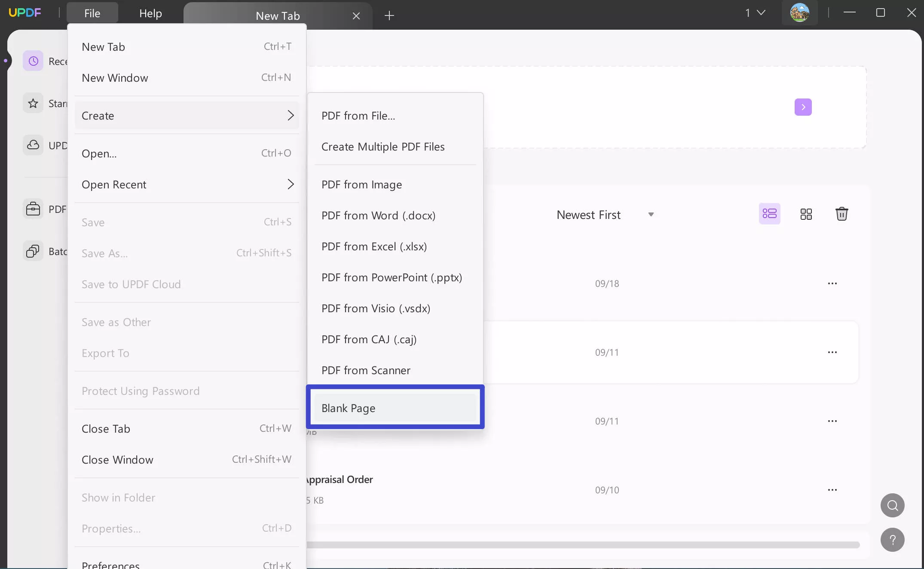This screenshot has height=569, width=924.
Task: Open more options for the highlighted 09/11 file
Action: pos(832,352)
